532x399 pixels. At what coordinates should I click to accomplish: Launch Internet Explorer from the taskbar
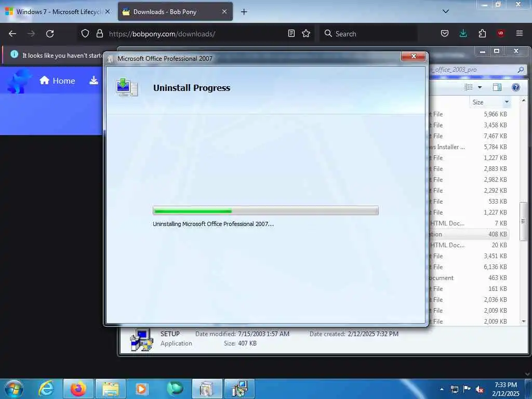pyautogui.click(x=46, y=389)
